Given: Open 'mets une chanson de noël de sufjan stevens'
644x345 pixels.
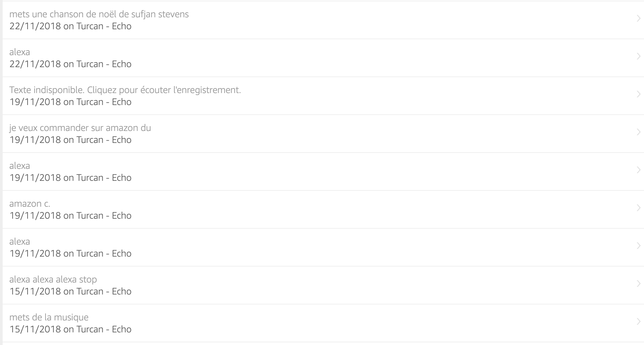Looking at the screenshot, I should point(99,14).
